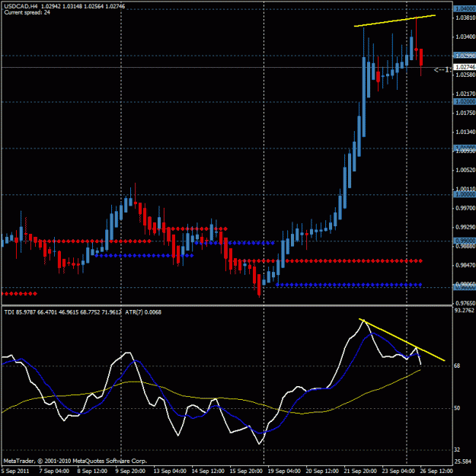Click the 68 level label in TDI window

[457, 366]
